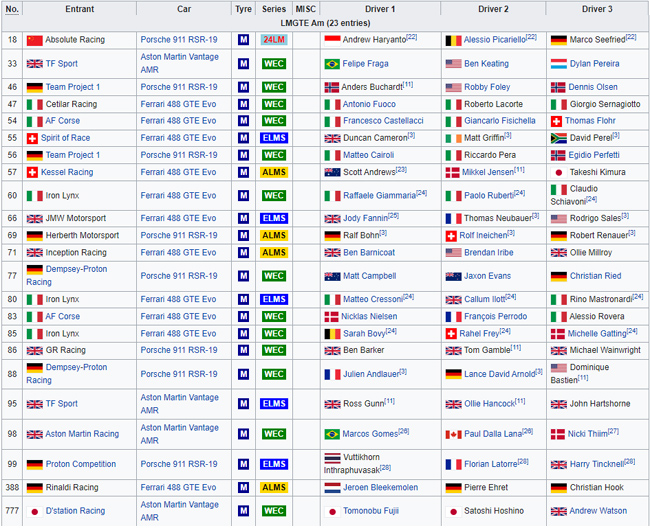The image size is (650, 528).
Task: Open the Kessel Racing entrant link
Action: pyautogui.click(x=67, y=172)
